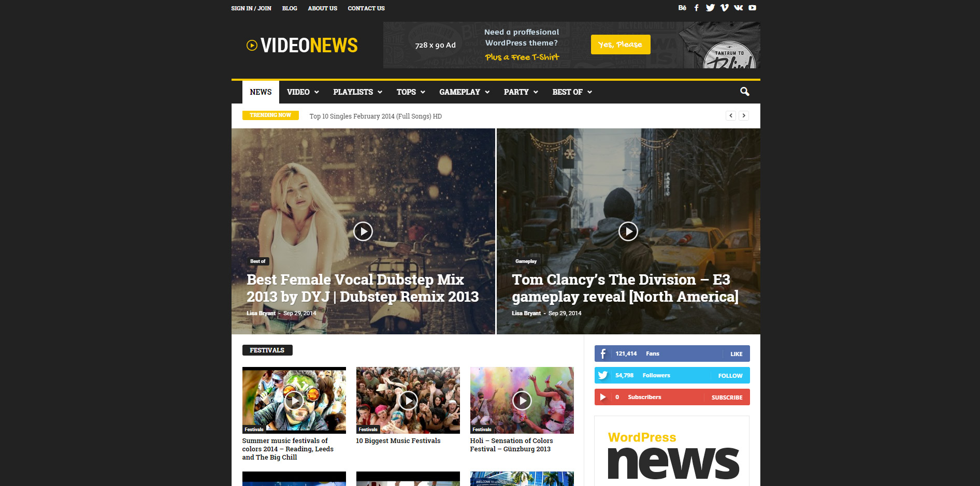Click the Best of category tag

(257, 261)
